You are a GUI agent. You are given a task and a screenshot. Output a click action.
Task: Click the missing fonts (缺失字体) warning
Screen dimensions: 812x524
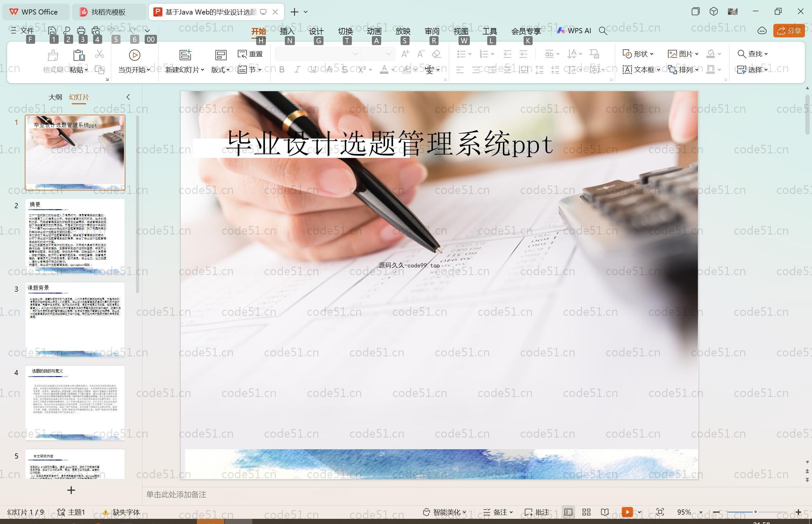(x=121, y=512)
